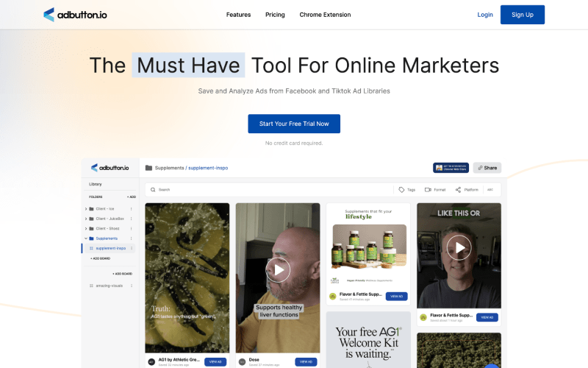The height and width of the screenshot is (368, 588).
Task: Click Flavor & Fettle avatar on lifestyle card
Action: click(x=333, y=297)
